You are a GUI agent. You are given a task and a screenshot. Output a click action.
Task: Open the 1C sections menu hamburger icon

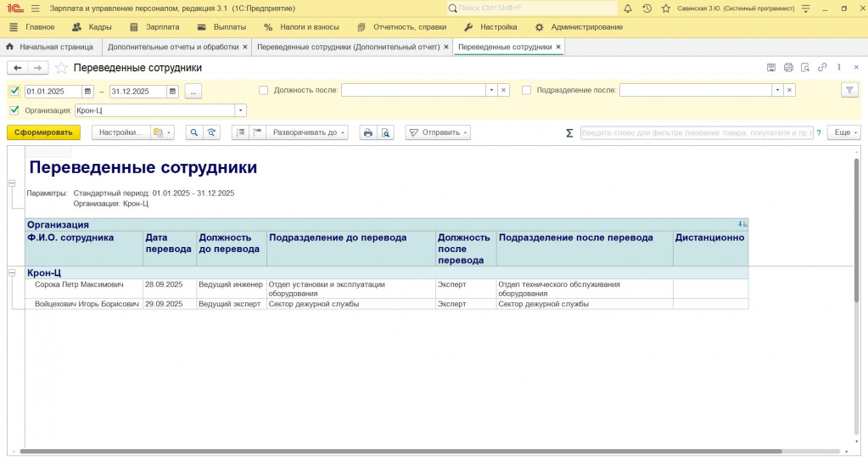tap(36, 8)
